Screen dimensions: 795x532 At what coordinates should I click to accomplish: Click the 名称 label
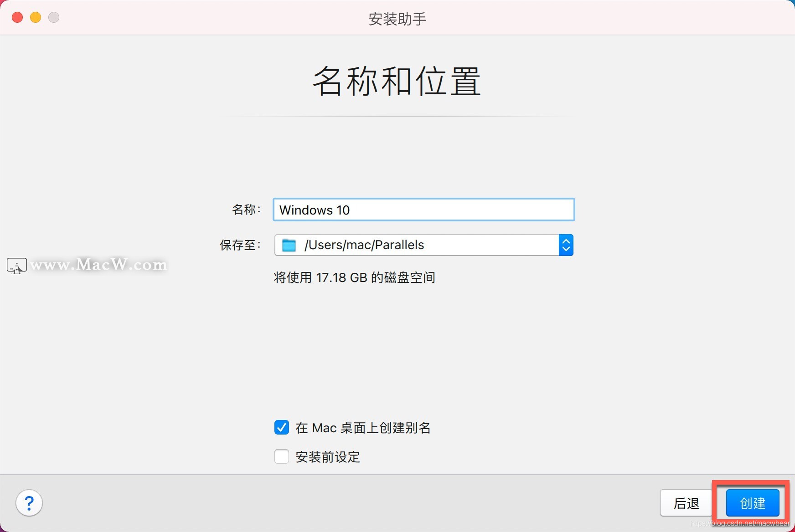(246, 210)
